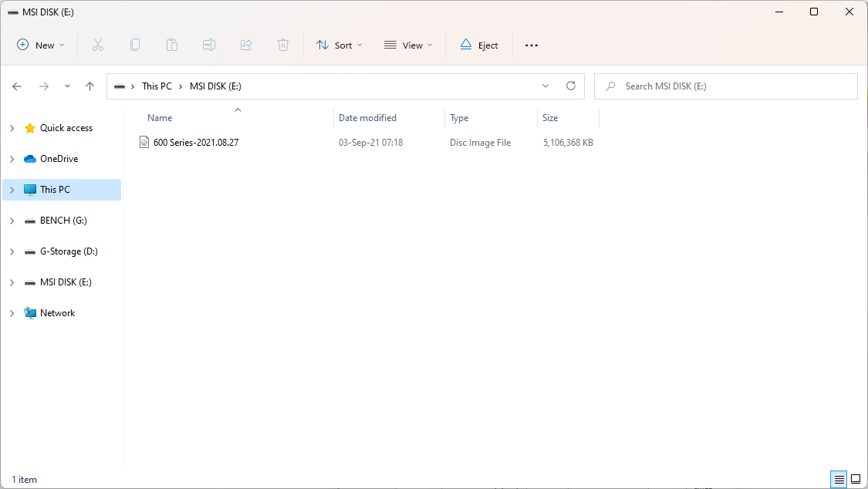Open the Sort options dropdown
Image resolution: width=868 pixels, height=489 pixels.
pos(339,46)
